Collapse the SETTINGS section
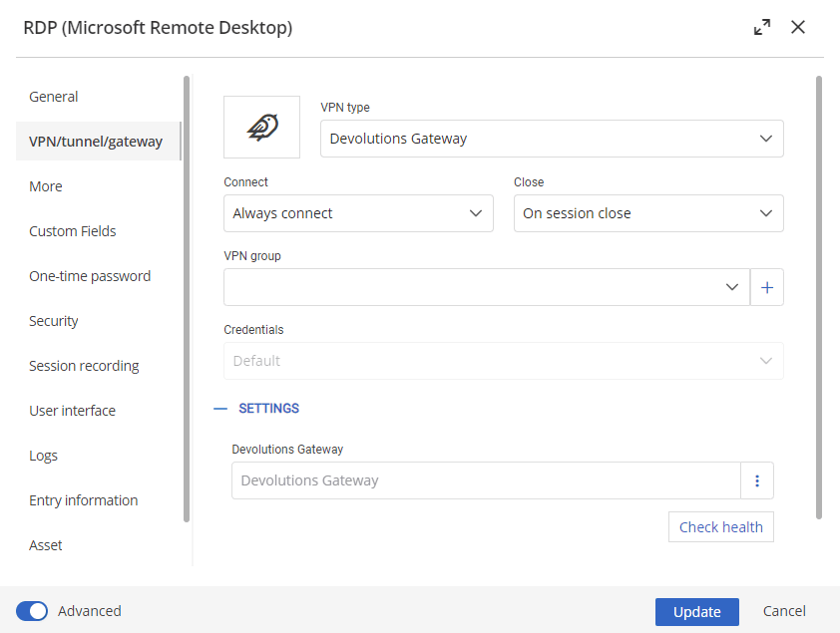840x633 pixels. 256,409
